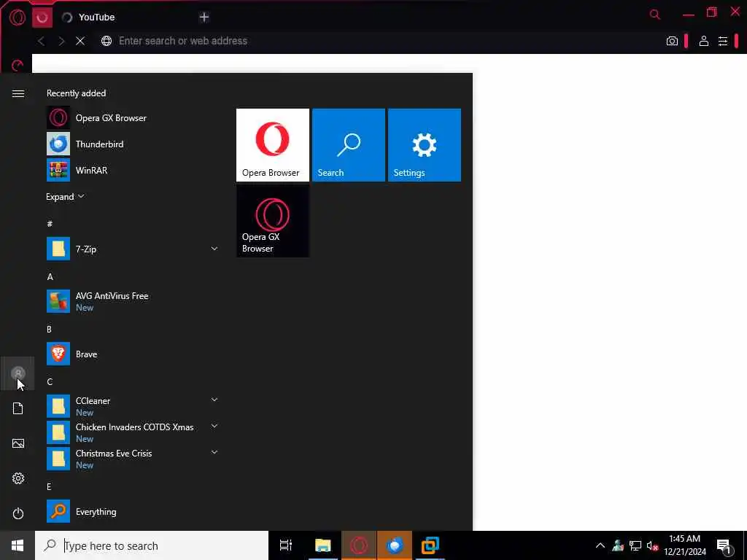Viewport: 747px width, 560px height.
Task: Expand Christmas Eve Crisis folder chevron
Action: pos(214,452)
